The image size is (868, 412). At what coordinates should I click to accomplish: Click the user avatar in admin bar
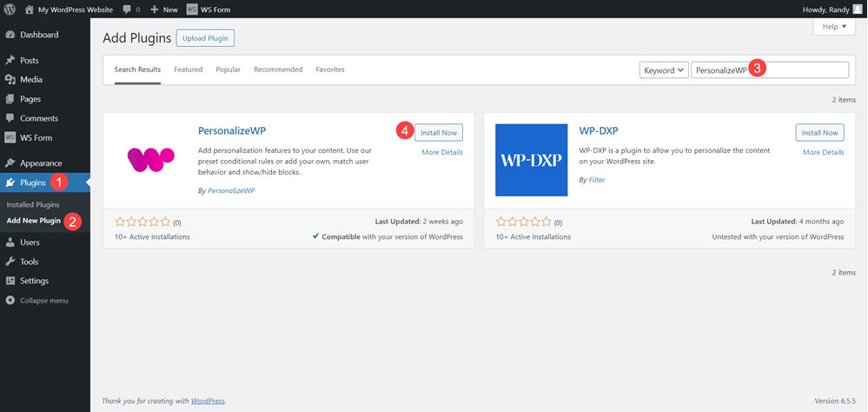click(x=858, y=10)
